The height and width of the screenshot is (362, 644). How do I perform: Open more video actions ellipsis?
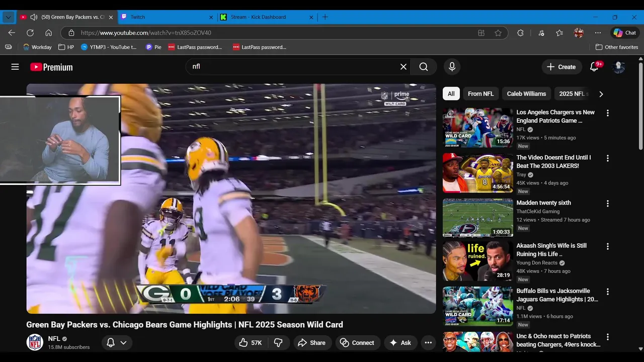click(428, 342)
